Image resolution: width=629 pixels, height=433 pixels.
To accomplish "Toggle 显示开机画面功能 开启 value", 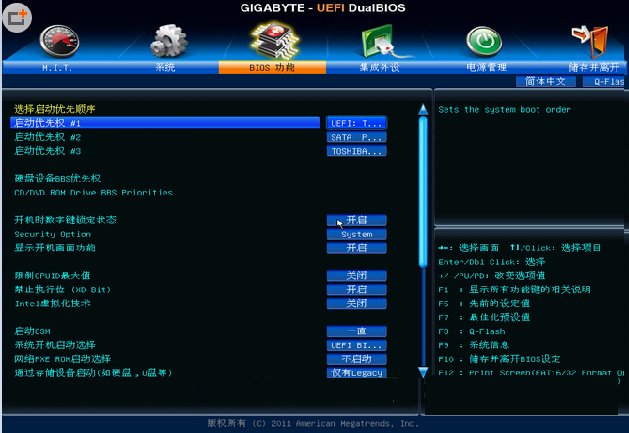I will tap(356, 248).
